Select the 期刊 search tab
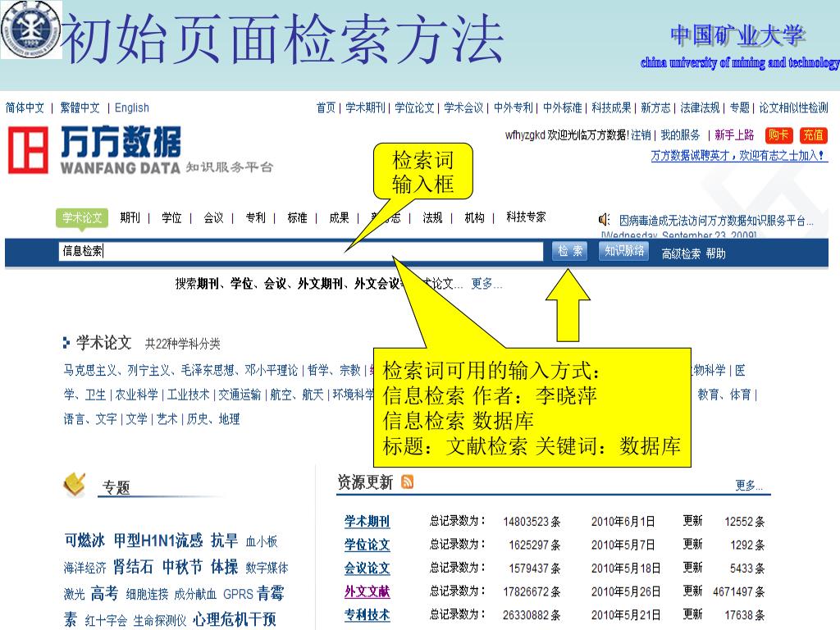Viewport: 840px width, 630px height. coord(130,218)
